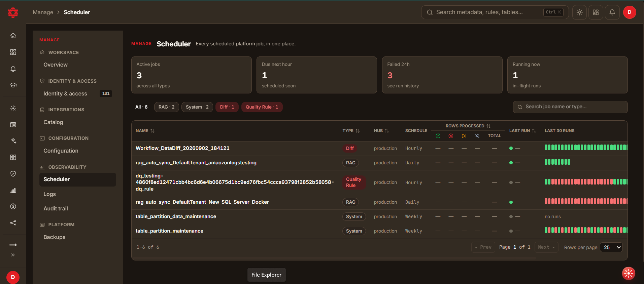Filter jobs by System · 2 tab

tap(197, 107)
